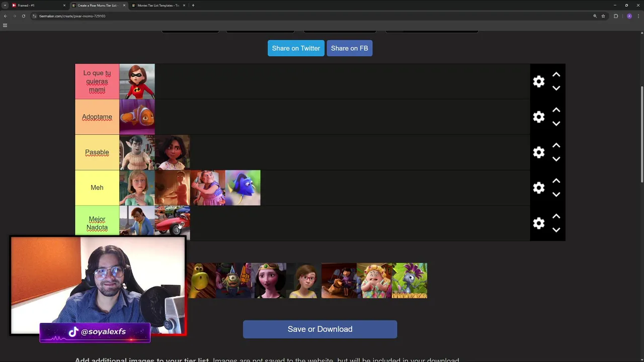This screenshot has height=362, width=644.
Task: Click the Adoptame tier label
Action: tap(97, 117)
